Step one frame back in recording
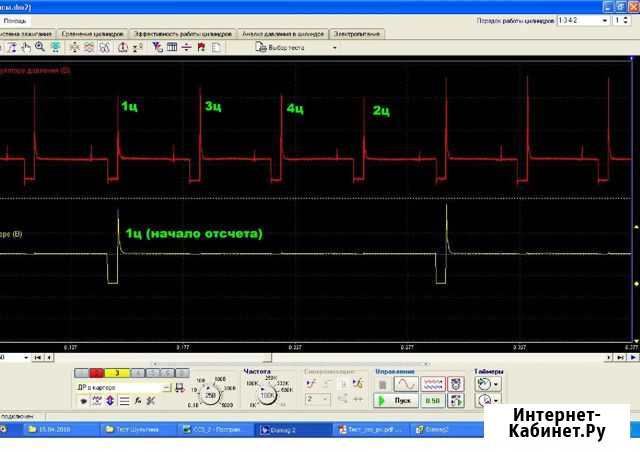Viewport: 640px width, 452px height. (x=49, y=357)
